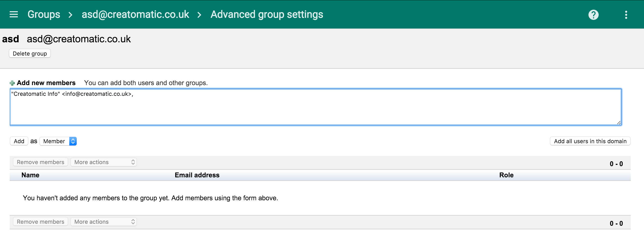Click Advanced group settings breadcrumb
Screen dimensions: 644x239
click(267, 15)
